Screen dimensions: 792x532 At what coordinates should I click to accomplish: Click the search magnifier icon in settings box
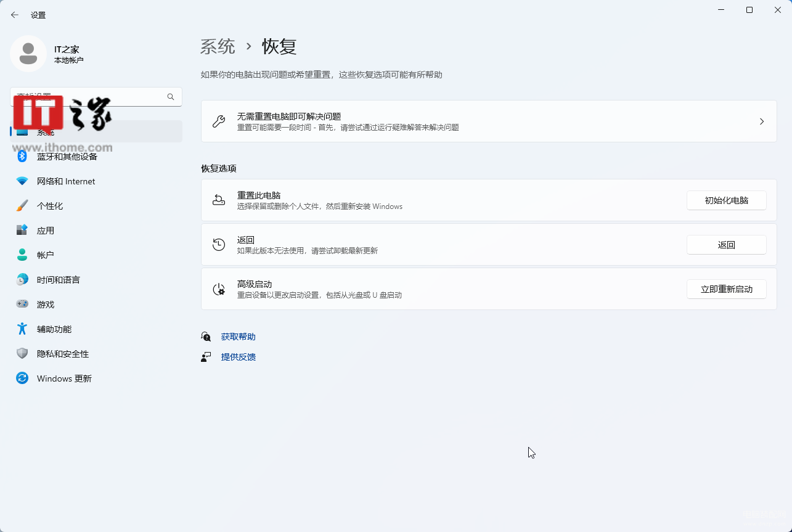tap(171, 97)
